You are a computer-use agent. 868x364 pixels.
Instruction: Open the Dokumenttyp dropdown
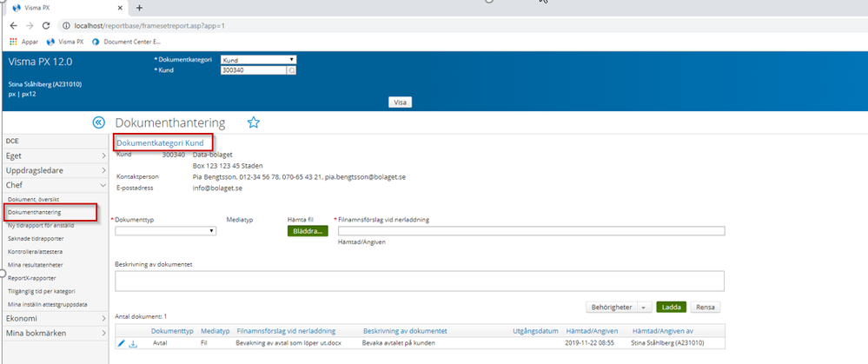point(165,231)
